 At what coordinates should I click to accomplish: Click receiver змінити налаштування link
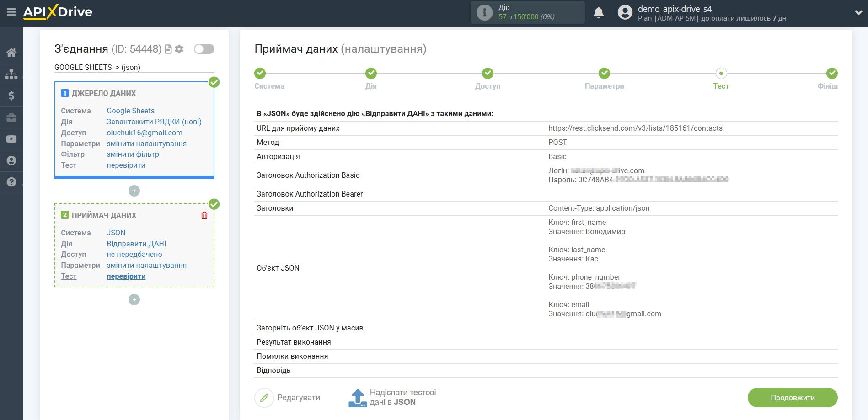146,265
